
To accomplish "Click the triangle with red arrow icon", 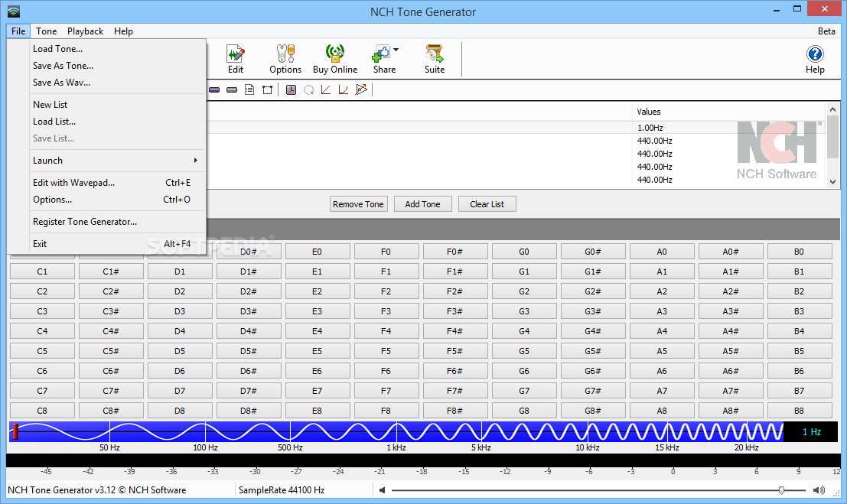I will (361, 89).
